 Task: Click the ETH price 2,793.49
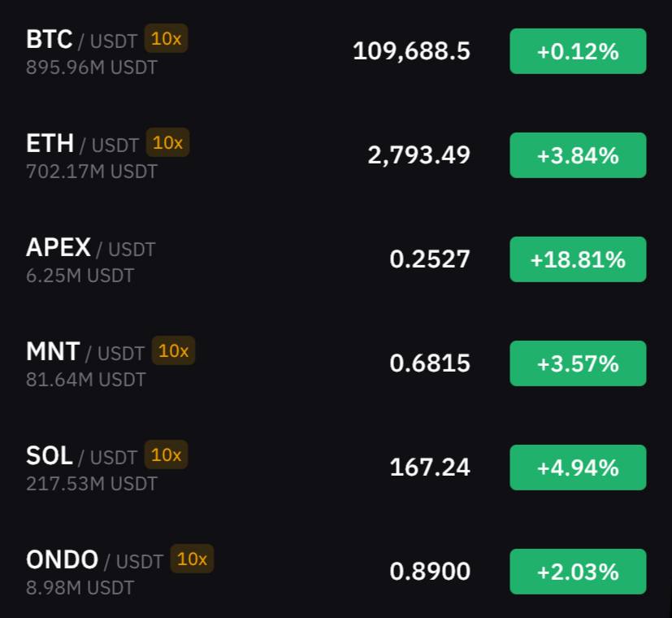click(x=418, y=155)
